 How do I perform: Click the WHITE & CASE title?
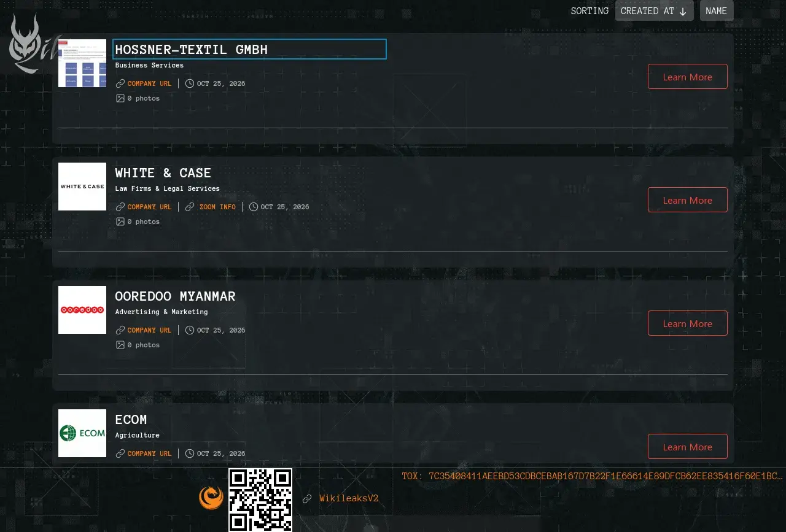(163, 173)
